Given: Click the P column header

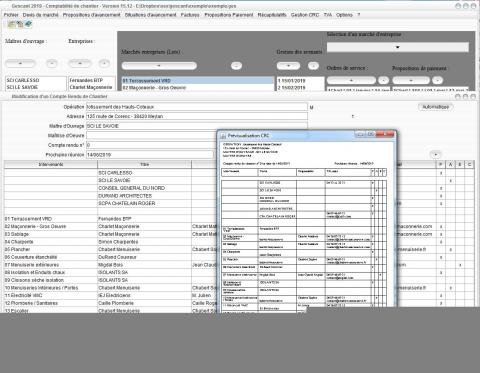Looking at the screenshot, I should tap(441, 164).
